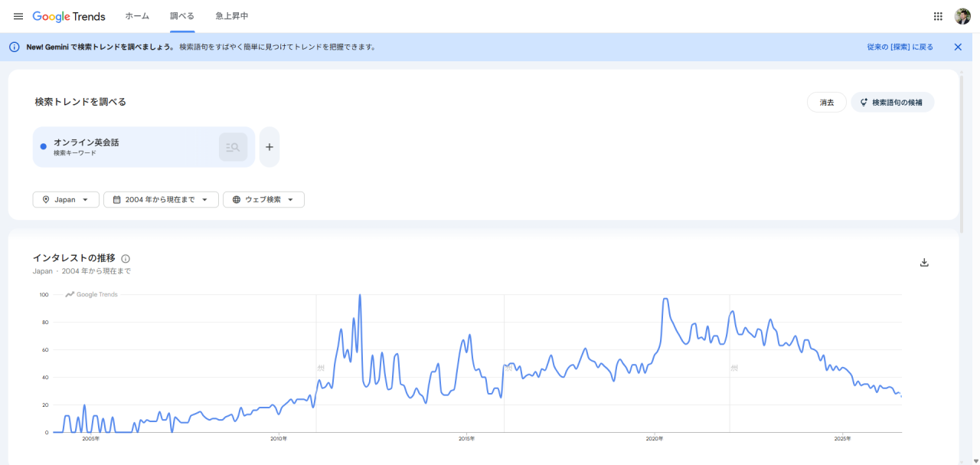Open the 2004年から現在まで date range dropdown
The width and height of the screenshot is (980, 465).
click(161, 199)
